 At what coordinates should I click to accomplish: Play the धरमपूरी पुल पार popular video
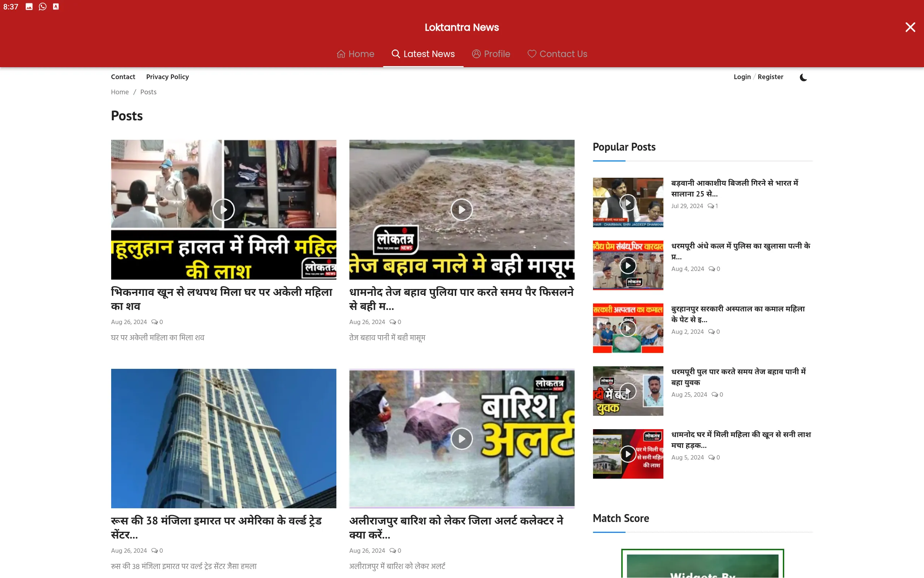[628, 391]
